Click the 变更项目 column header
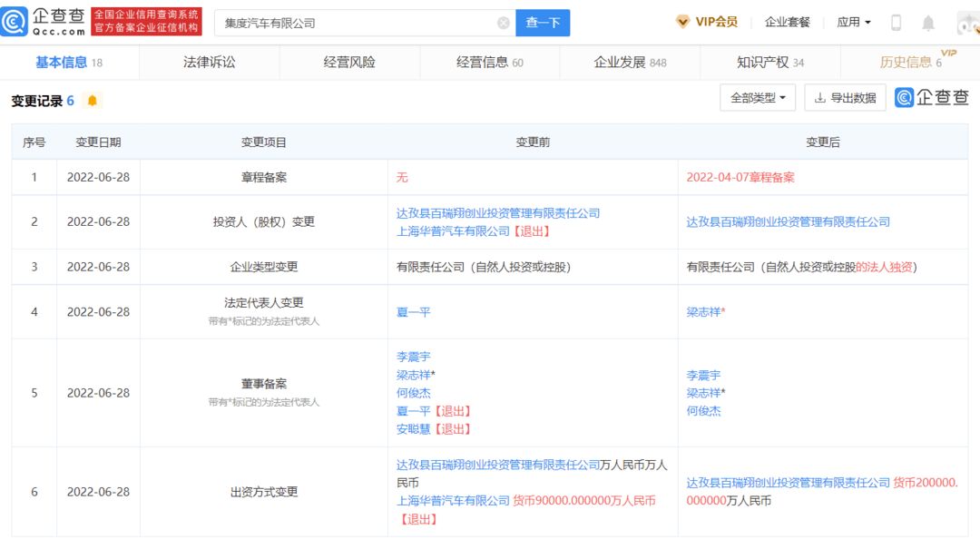Screen dimensions: 980x549 pos(264,142)
